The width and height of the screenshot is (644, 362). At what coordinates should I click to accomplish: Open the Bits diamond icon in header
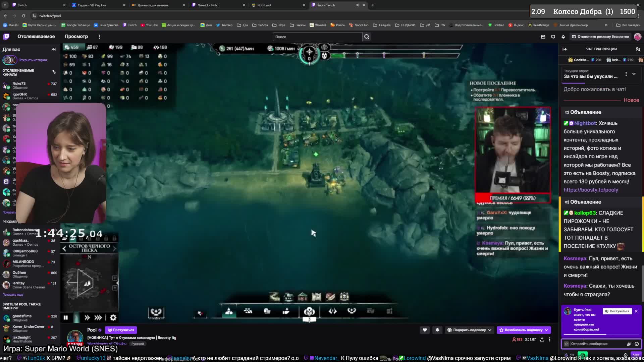563,37
